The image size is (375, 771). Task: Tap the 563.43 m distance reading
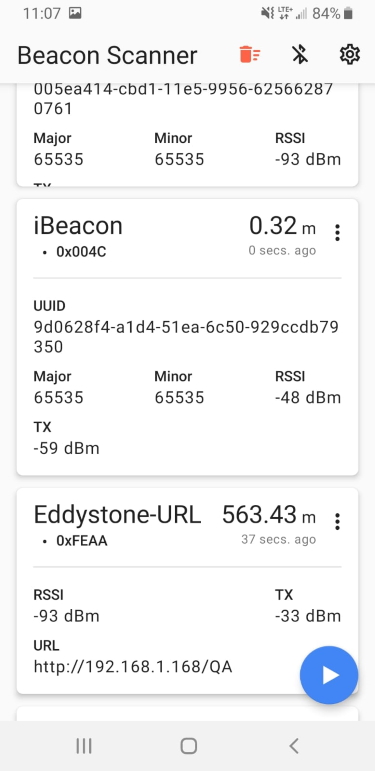click(x=269, y=515)
